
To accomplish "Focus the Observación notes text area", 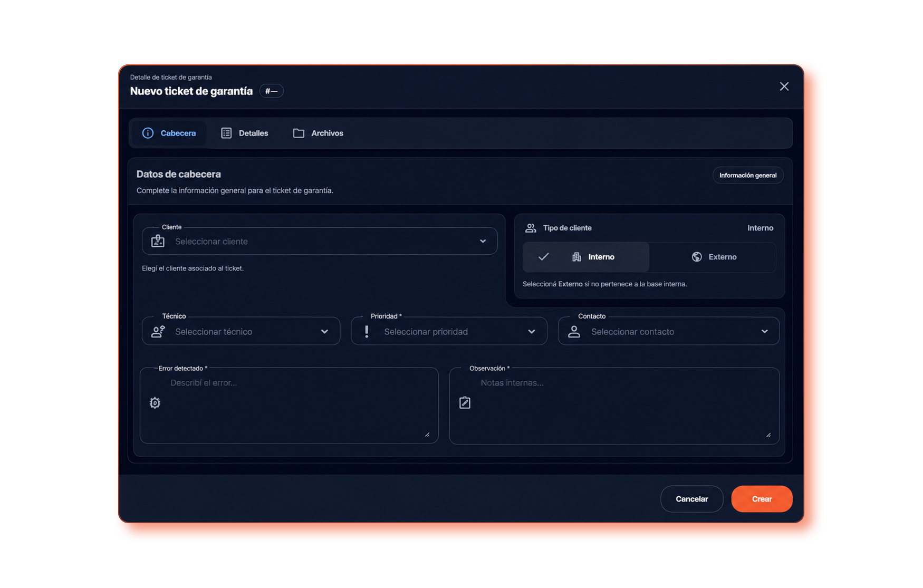I will pyautogui.click(x=614, y=406).
